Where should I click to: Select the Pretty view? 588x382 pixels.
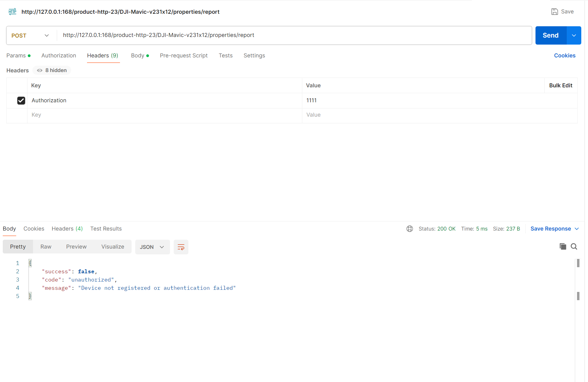tap(18, 247)
